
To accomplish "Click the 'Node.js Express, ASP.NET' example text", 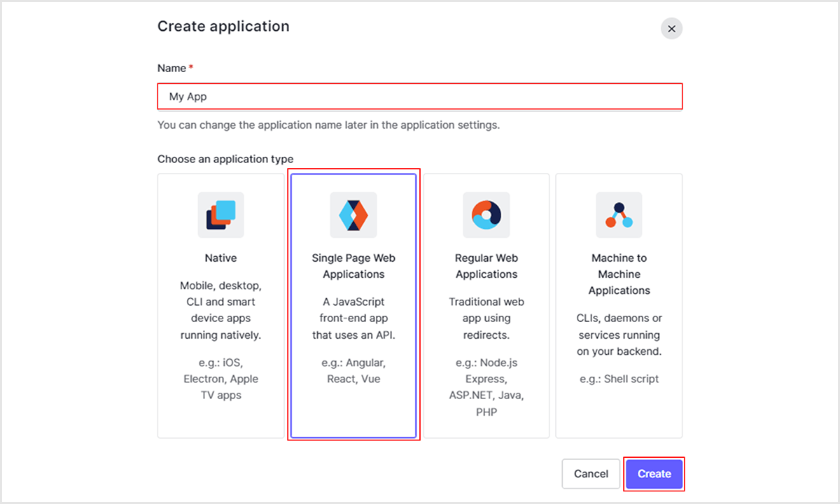I will point(486,387).
